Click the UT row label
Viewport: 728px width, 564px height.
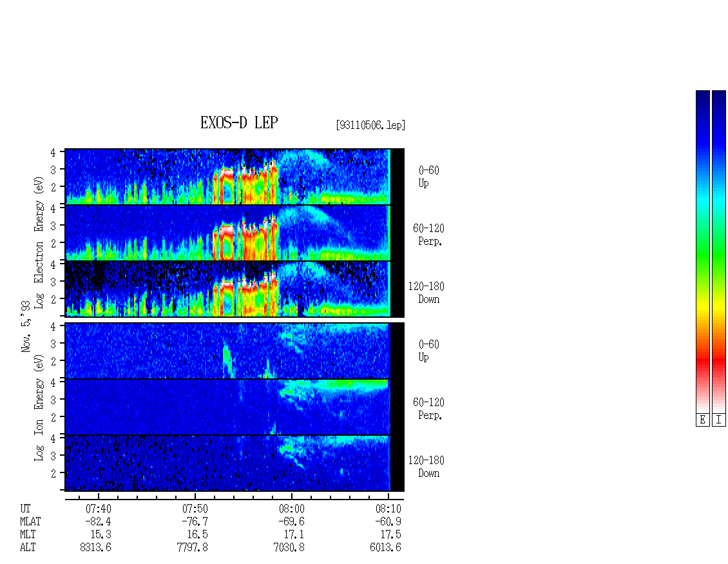point(25,509)
